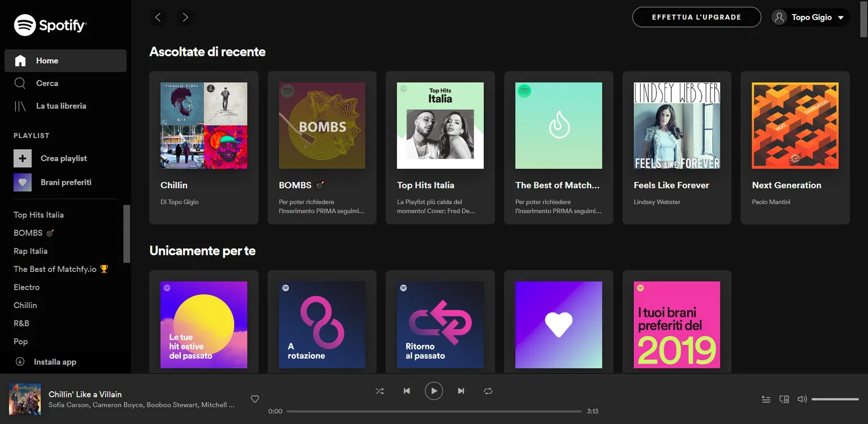Click the Installa app download icon
Image resolution: width=868 pixels, height=424 pixels.
[20, 362]
